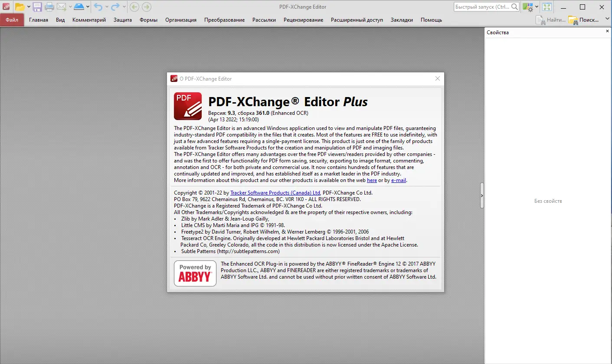
Task: Select the Защита tab
Action: [123, 20]
